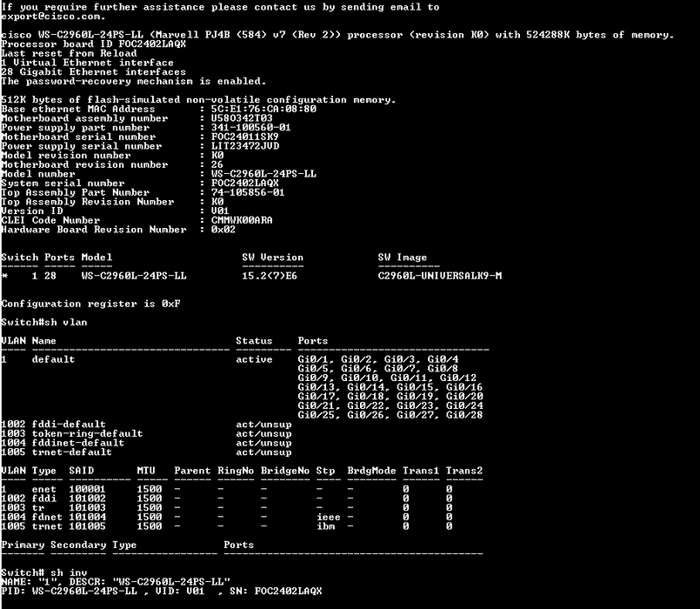
Task: Click the 'trnet-default' VLAN name
Action: [x=72, y=453]
